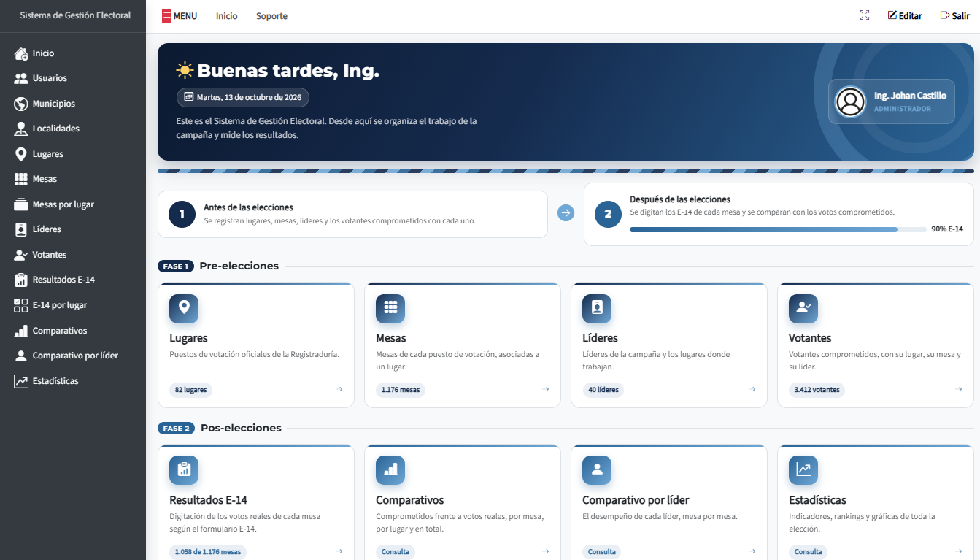Click the 1.176 mesas badge
The image size is (980, 560).
(401, 390)
